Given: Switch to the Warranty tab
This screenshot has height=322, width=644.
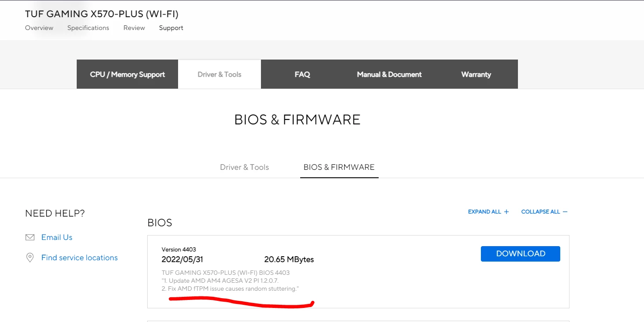Looking at the screenshot, I should pyautogui.click(x=476, y=74).
